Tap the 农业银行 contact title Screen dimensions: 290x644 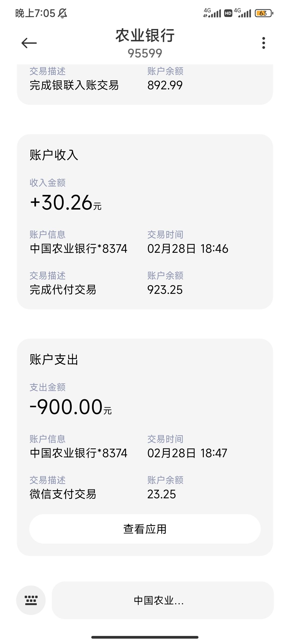[145, 35]
